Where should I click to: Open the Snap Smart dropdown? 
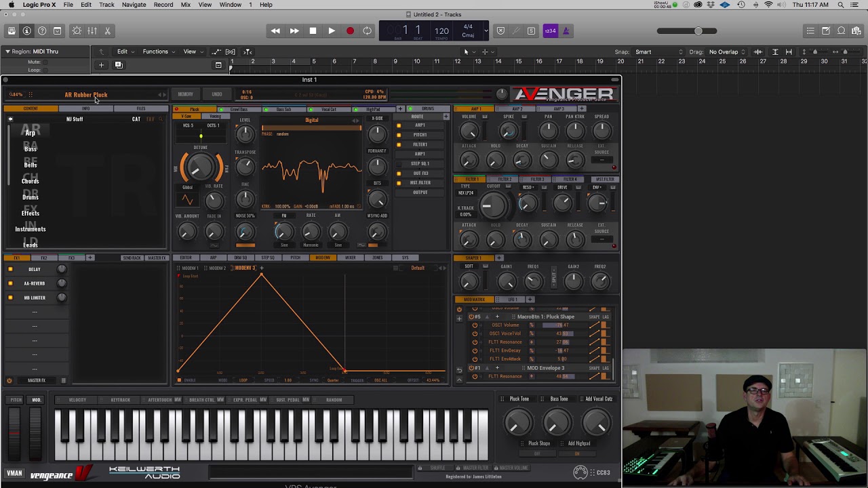coord(658,52)
